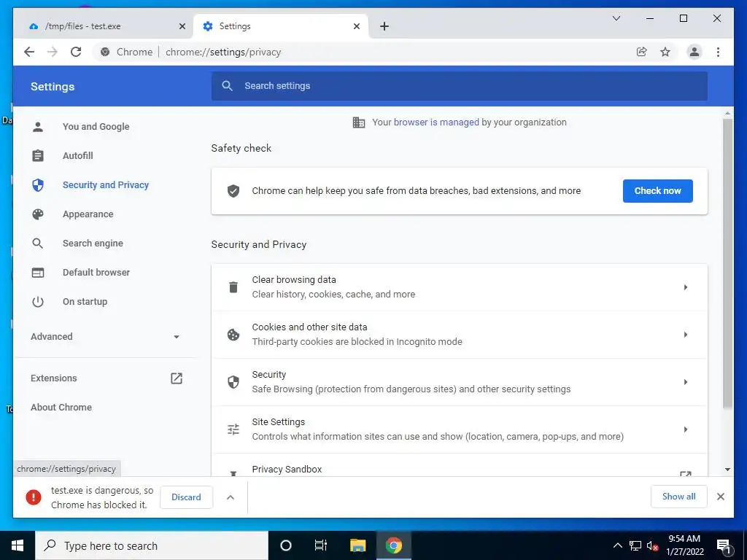Open the tab search chevron at the top
The image size is (747, 560).
click(616, 18)
